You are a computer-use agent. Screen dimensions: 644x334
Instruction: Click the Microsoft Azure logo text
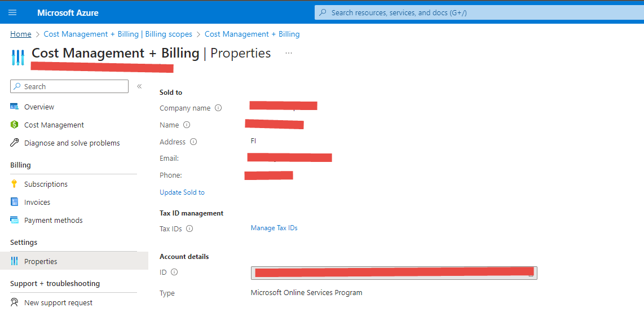68,13
